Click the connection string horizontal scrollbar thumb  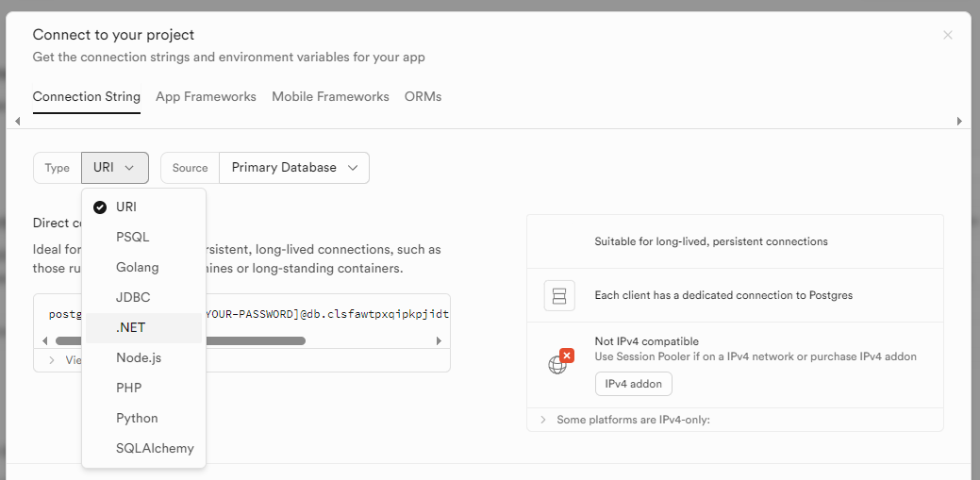pyautogui.click(x=226, y=340)
